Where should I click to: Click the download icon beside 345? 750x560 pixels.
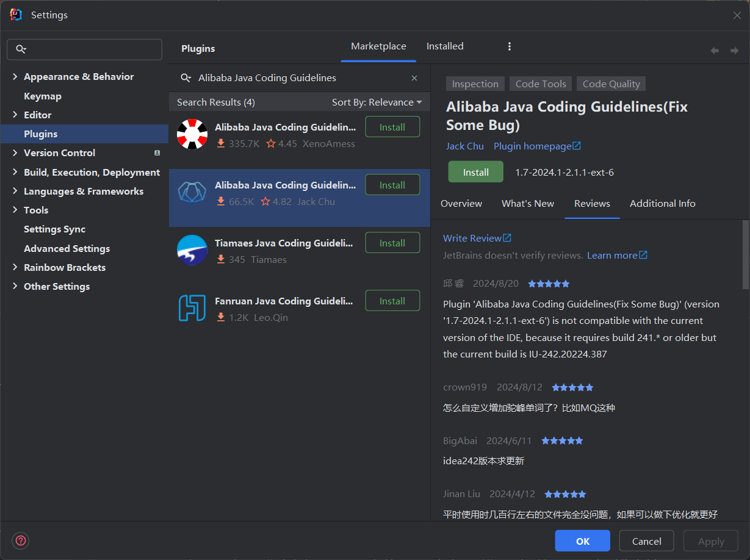(221, 260)
